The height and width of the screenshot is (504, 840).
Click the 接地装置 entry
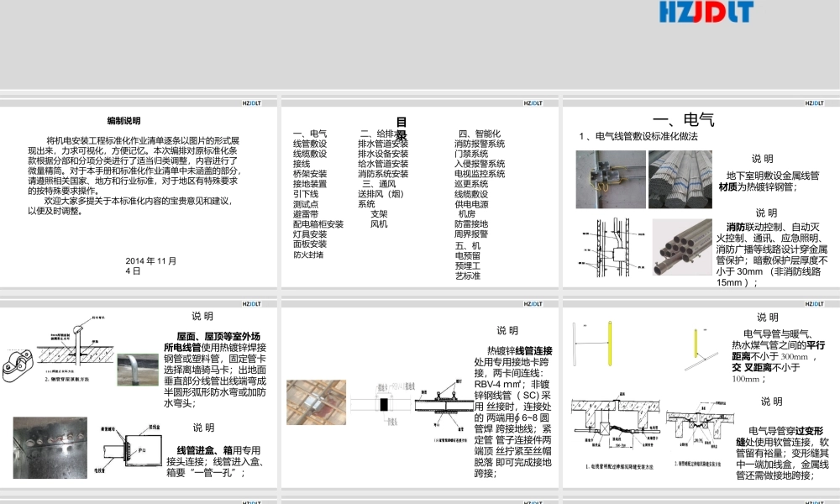(310, 184)
